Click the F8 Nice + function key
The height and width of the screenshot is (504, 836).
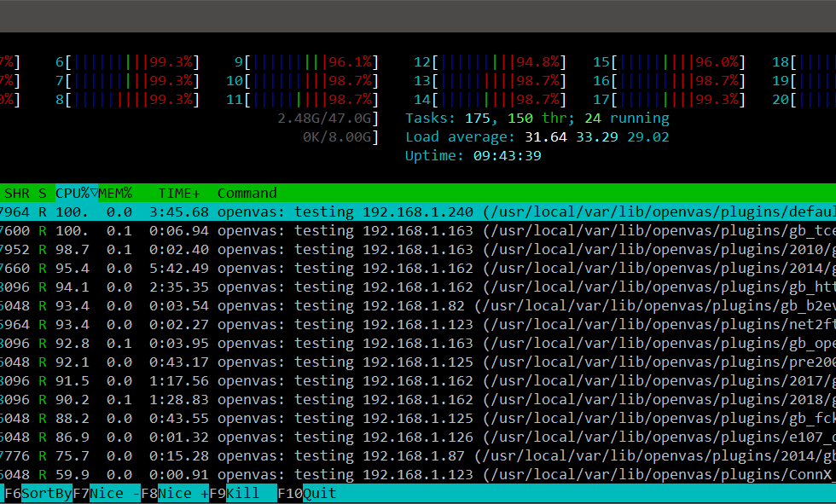175,494
